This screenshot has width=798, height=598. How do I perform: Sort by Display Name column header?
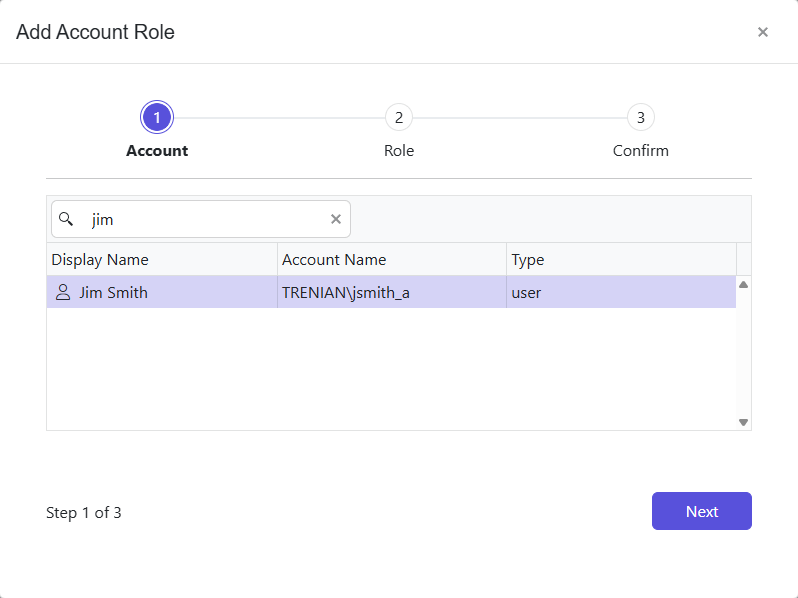click(x=162, y=260)
